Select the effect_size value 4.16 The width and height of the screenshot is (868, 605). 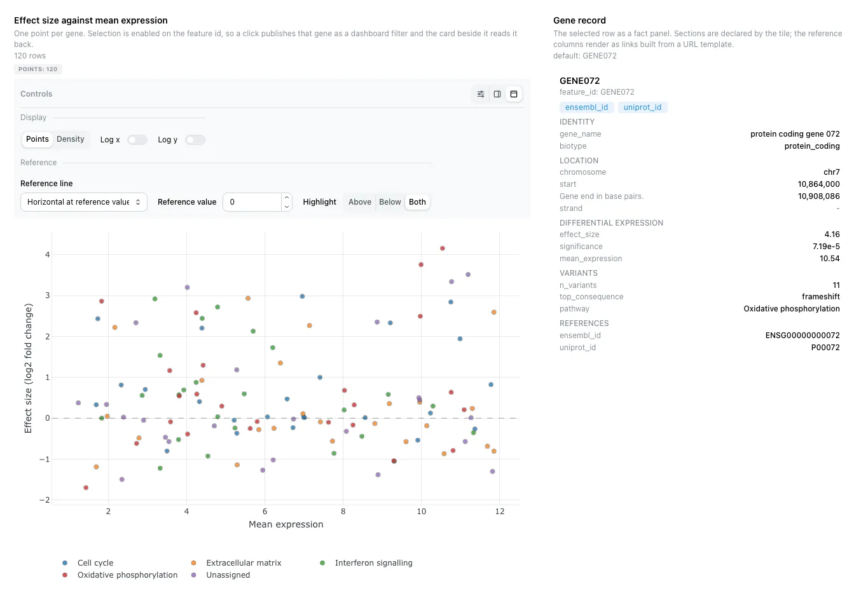(832, 235)
